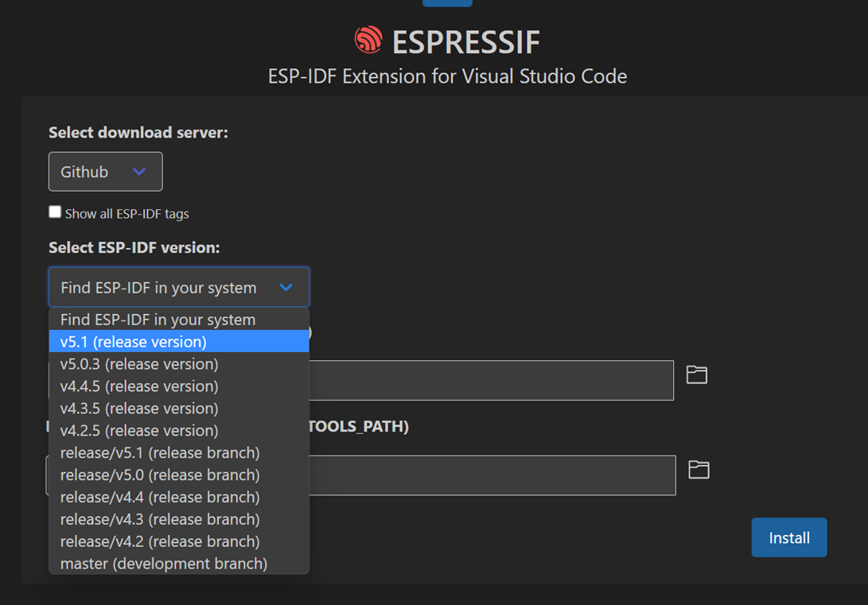Open folder browser for IDF_TOOLS_PATH field
This screenshot has width=868, height=605.
pyautogui.click(x=699, y=470)
